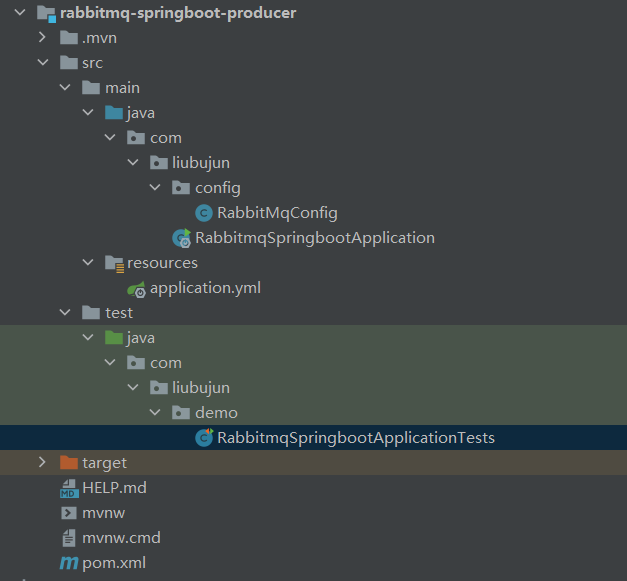Click the com package icon under test
Viewport: 627px width, 581px height.
(136, 363)
